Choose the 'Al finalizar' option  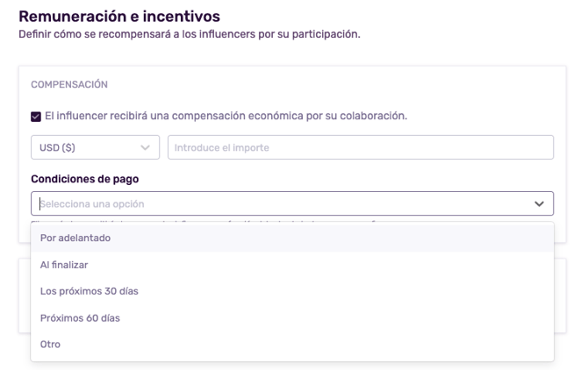64,264
